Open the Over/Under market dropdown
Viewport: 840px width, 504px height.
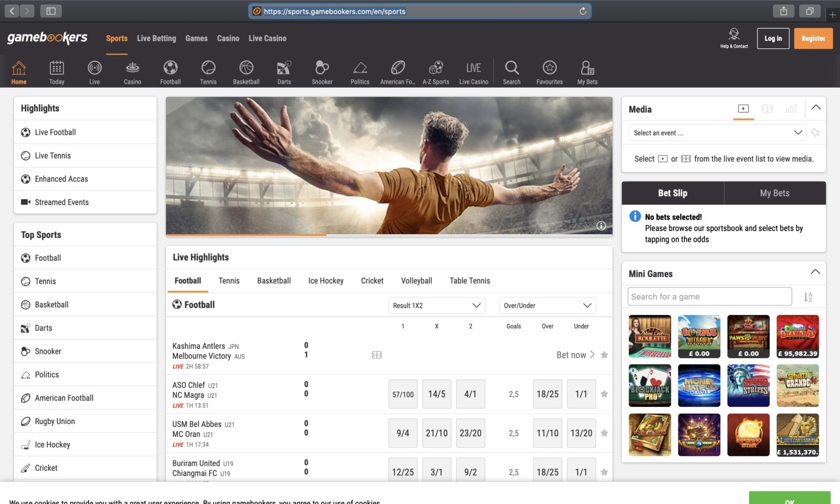tap(547, 305)
